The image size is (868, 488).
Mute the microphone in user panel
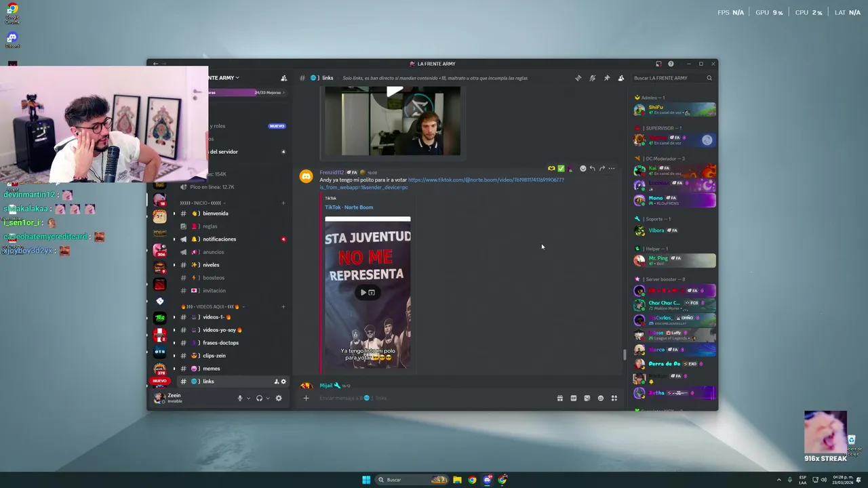pyautogui.click(x=239, y=398)
